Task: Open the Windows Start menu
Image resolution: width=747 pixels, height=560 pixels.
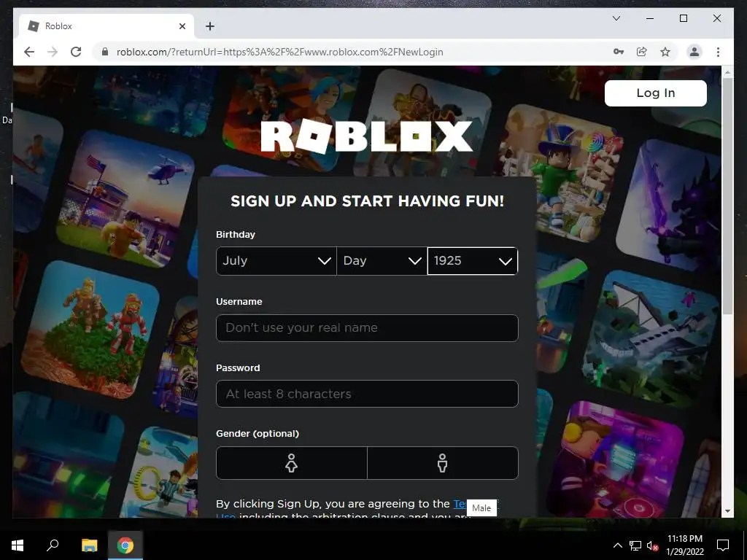Action: (x=18, y=545)
